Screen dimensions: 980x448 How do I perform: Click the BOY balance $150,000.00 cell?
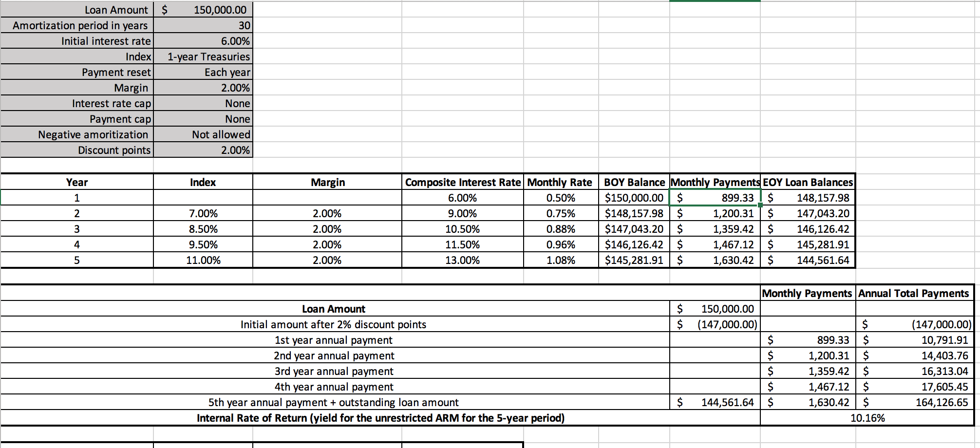tap(634, 198)
